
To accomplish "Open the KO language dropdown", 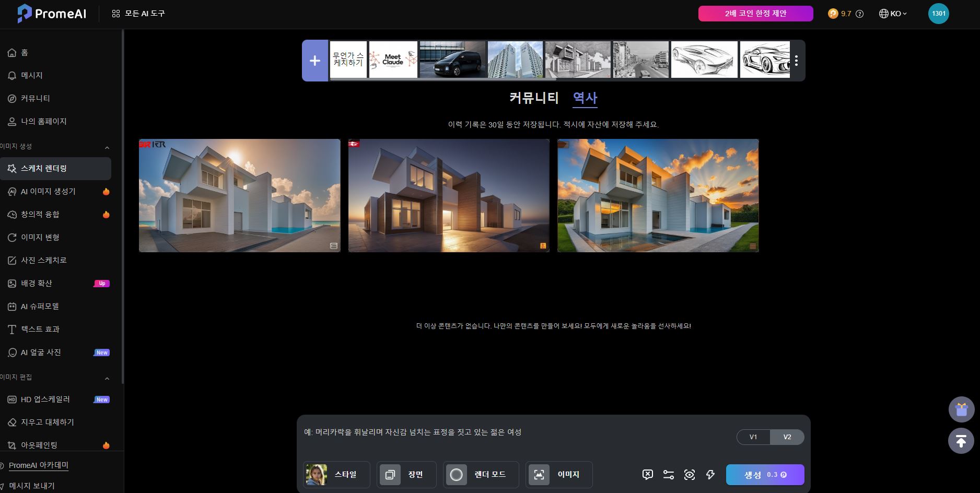I will click(893, 14).
